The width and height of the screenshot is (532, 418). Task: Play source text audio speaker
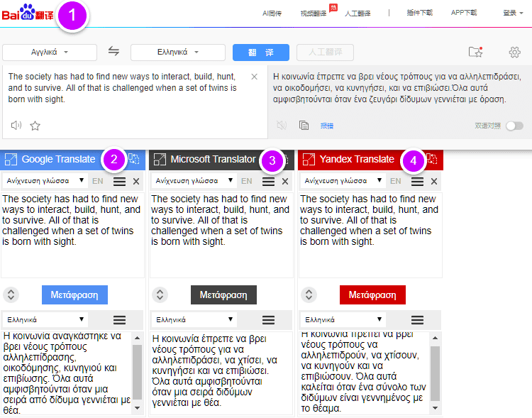tap(16, 126)
